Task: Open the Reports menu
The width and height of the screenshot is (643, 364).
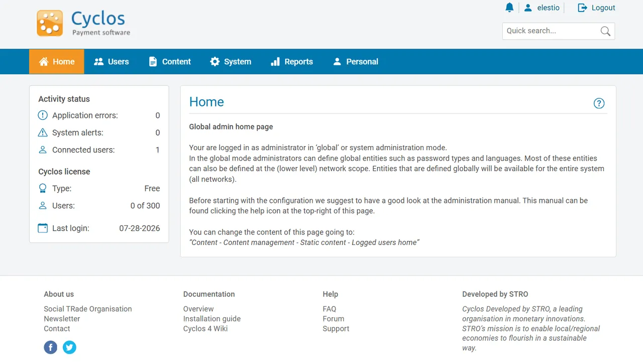Action: 292,62
